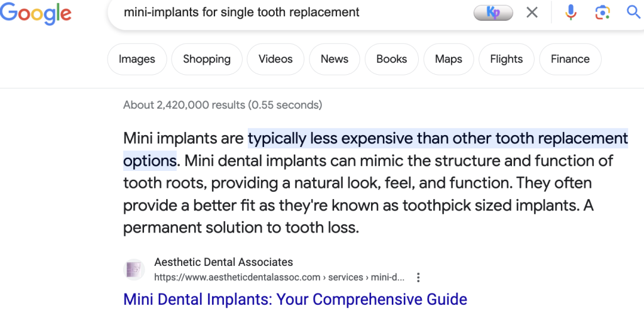Image resolution: width=644 pixels, height=318 pixels.
Task: Open the three-dot result options menu
Action: tap(418, 277)
